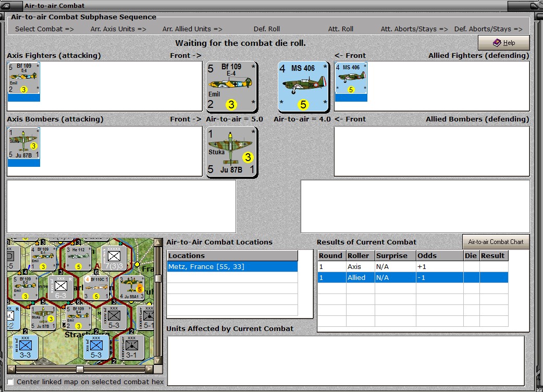Click the map vertical scrollbar thumb

click(158, 278)
